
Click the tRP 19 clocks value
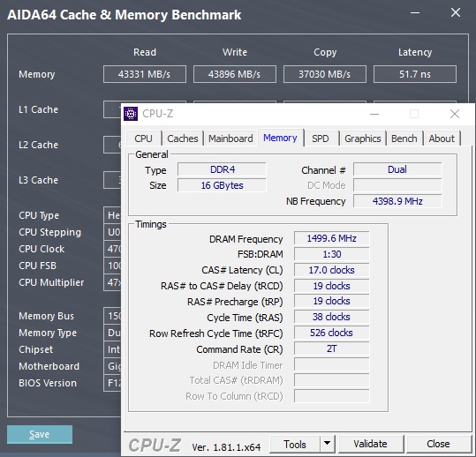coord(331,301)
